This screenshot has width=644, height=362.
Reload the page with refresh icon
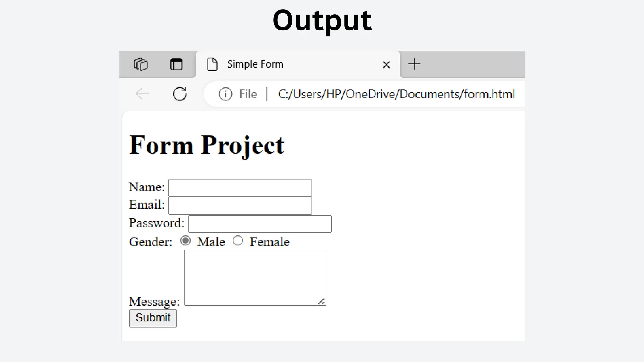(180, 94)
